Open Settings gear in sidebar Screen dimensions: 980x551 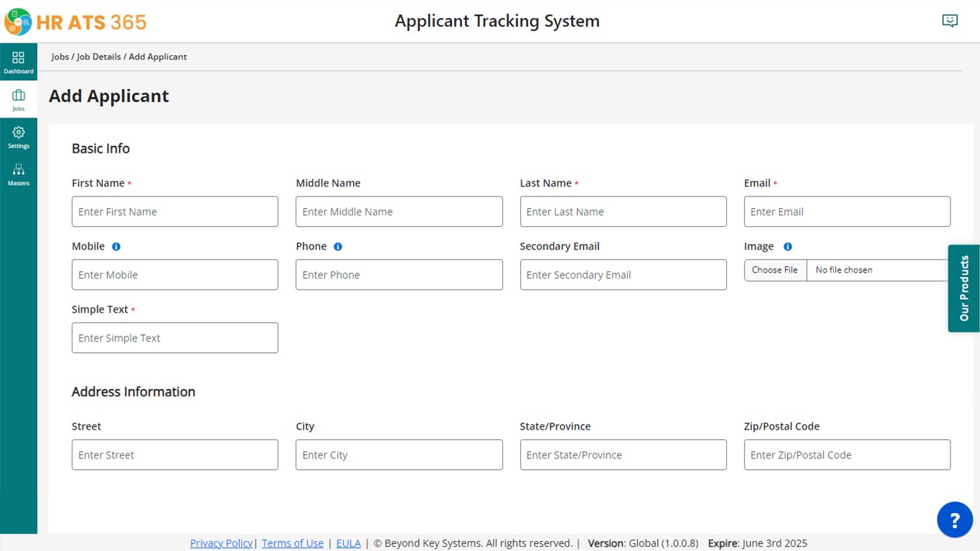pos(19,133)
